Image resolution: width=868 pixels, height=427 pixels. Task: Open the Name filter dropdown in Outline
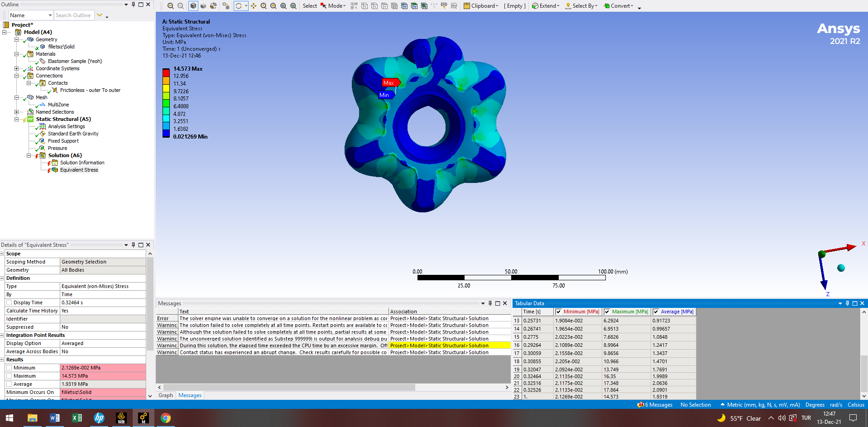50,15
